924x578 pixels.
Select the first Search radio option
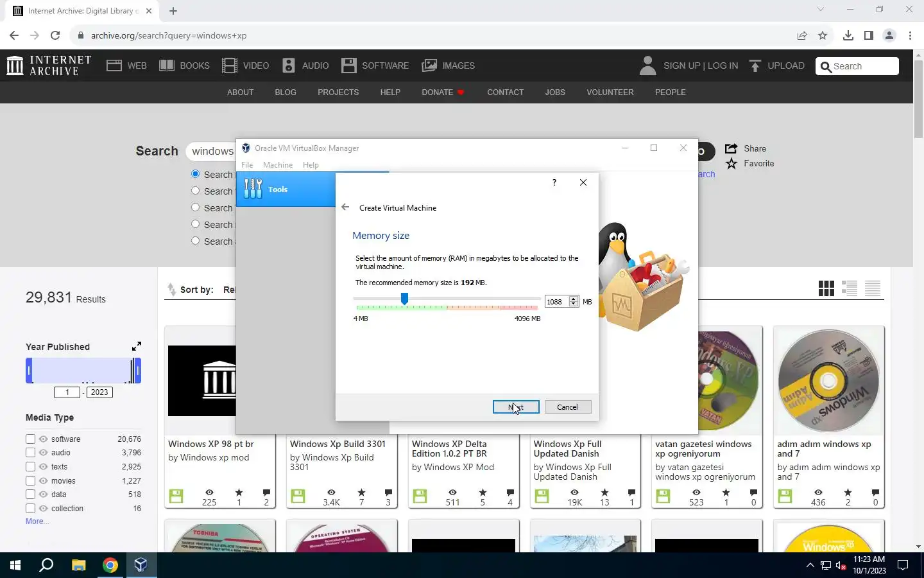click(196, 174)
